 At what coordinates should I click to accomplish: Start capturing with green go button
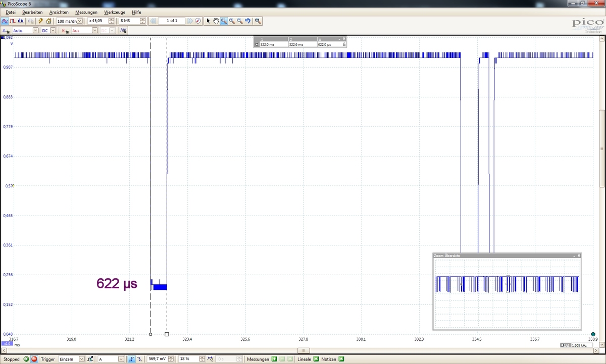pos(26,359)
